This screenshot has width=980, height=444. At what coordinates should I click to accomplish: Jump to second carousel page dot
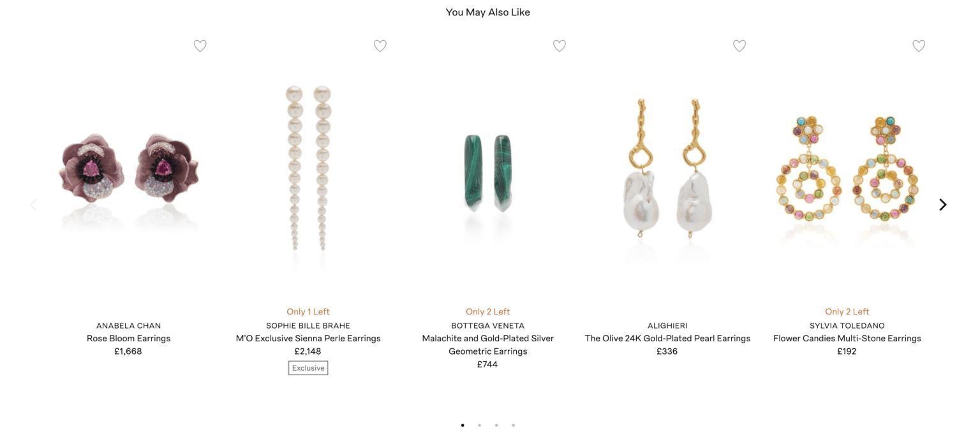pos(479,426)
